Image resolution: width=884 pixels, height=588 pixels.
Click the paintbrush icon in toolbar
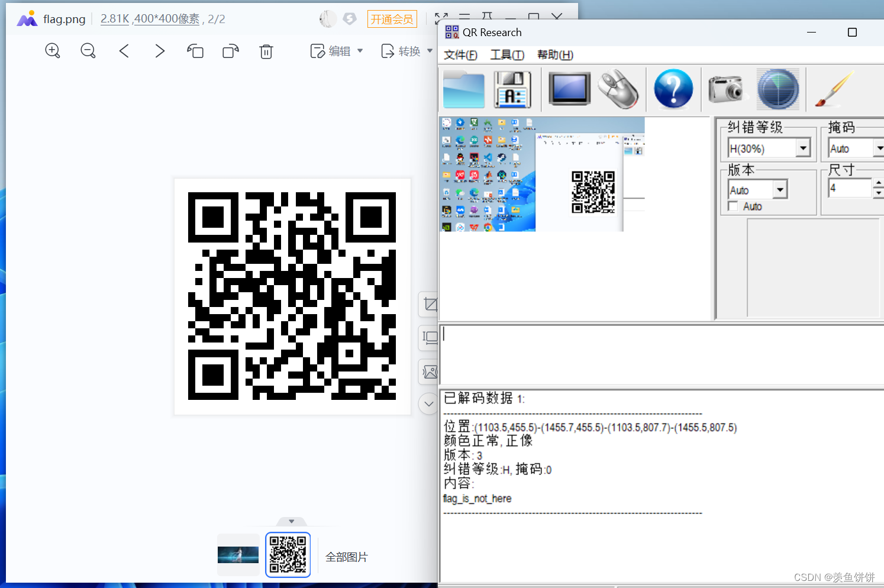click(x=834, y=89)
